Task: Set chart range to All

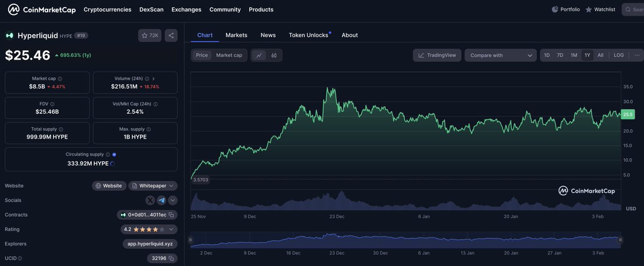Action: [x=601, y=55]
